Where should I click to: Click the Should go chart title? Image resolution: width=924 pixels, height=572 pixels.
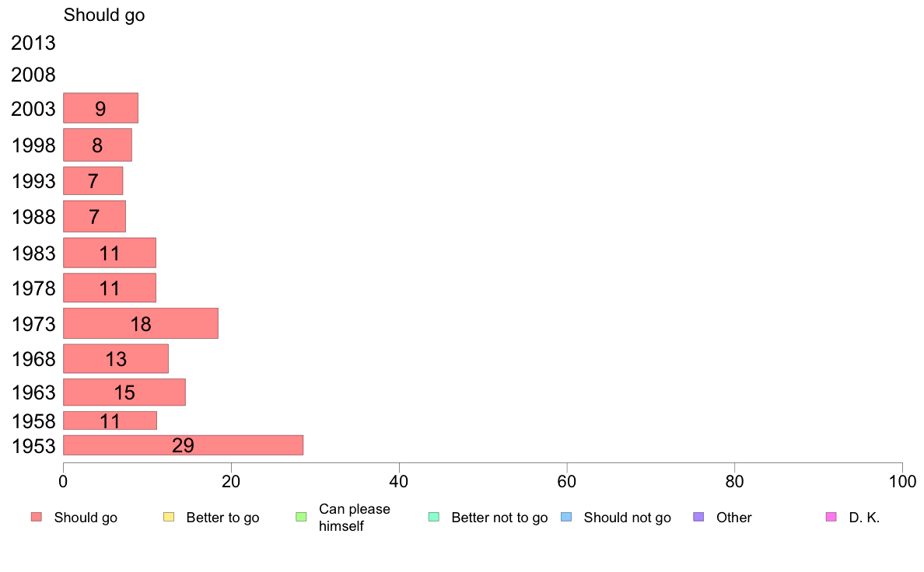[x=104, y=16]
